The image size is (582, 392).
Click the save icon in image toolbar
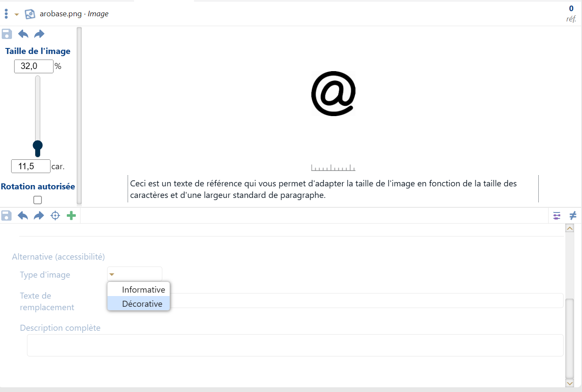(7, 34)
